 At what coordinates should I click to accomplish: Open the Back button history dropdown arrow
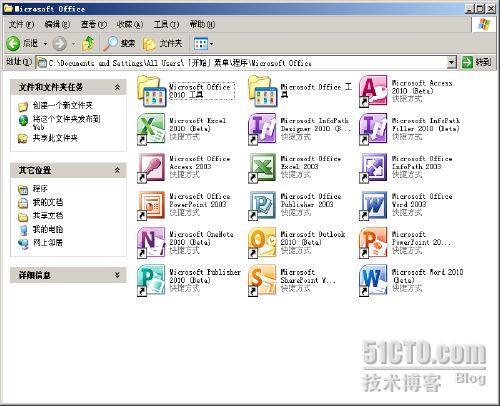(x=45, y=44)
